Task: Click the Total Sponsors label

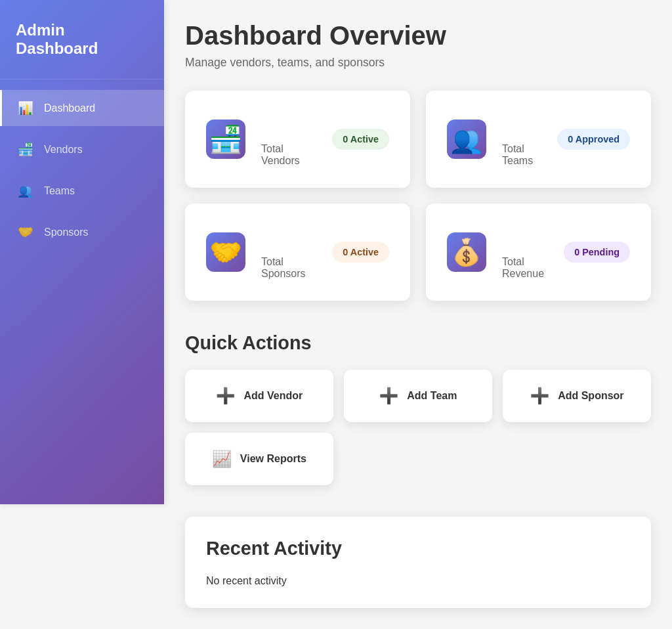Action: 283,267
